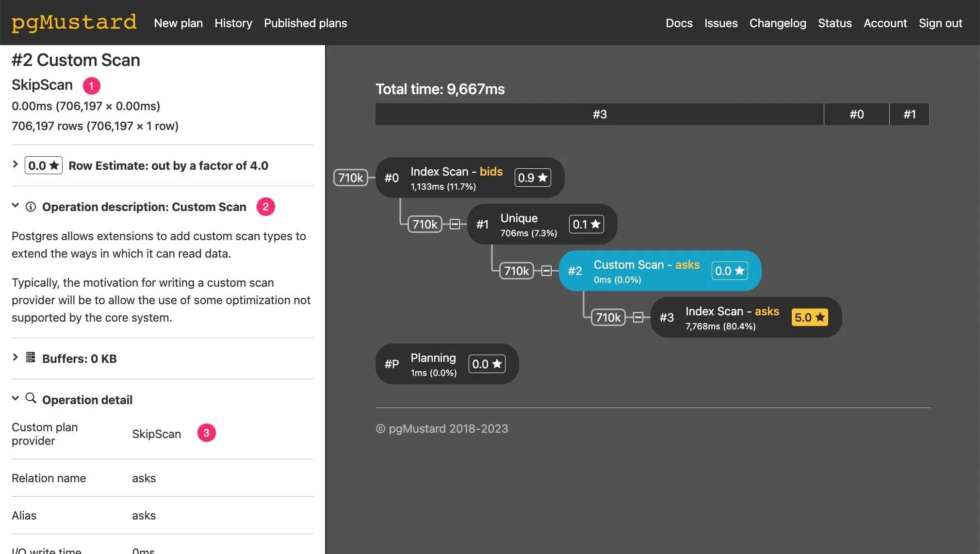Screen dimensions: 980x554
Task: Expand the Buffers: 0 KB section
Action: (15, 358)
